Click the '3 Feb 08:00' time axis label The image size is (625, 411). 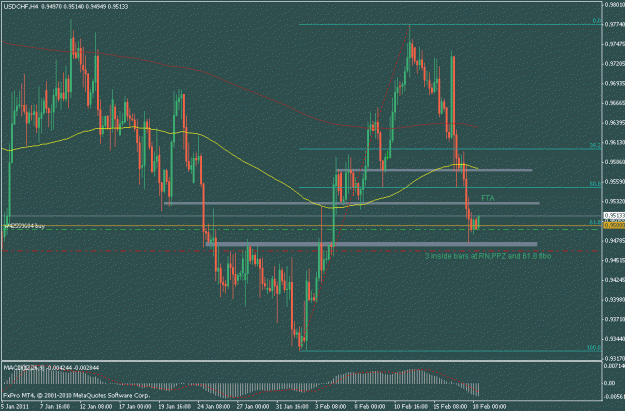click(x=332, y=407)
